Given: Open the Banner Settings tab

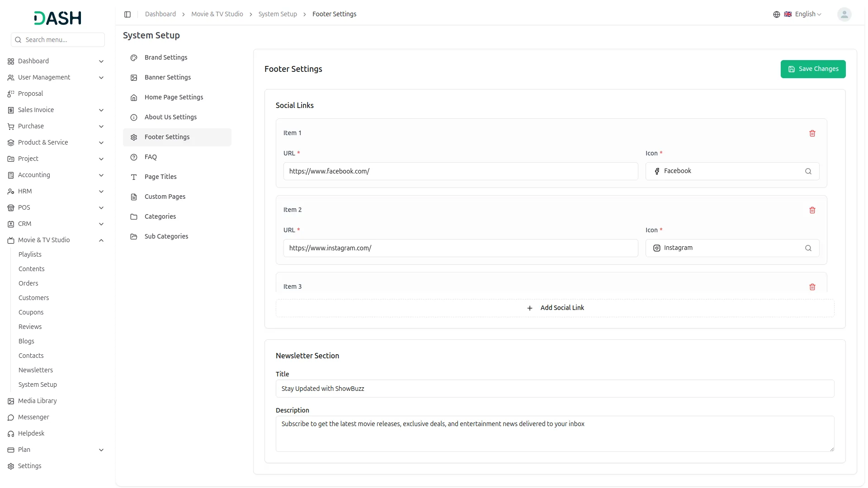Looking at the screenshot, I should click(x=168, y=77).
